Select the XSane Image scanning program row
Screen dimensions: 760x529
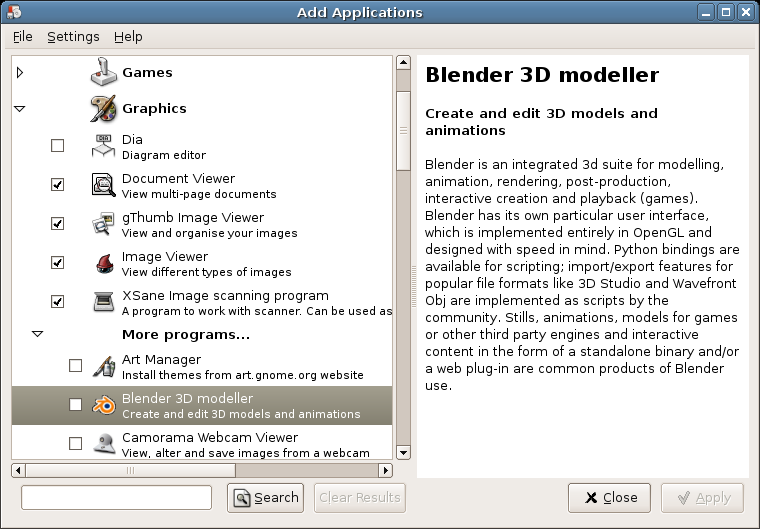tap(202, 303)
